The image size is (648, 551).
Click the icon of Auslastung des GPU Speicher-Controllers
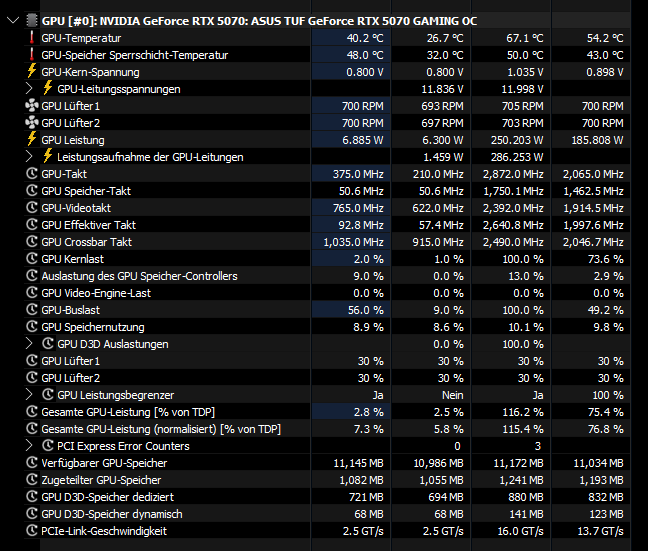coord(32,275)
